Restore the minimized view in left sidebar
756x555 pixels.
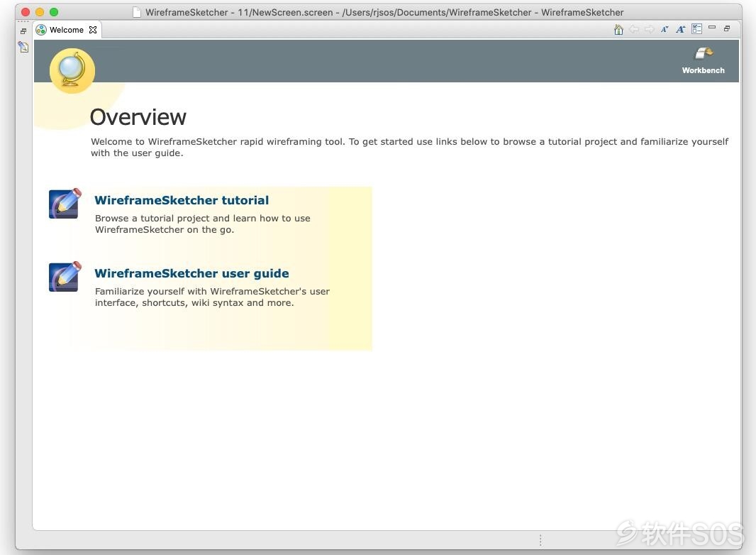pos(23,31)
